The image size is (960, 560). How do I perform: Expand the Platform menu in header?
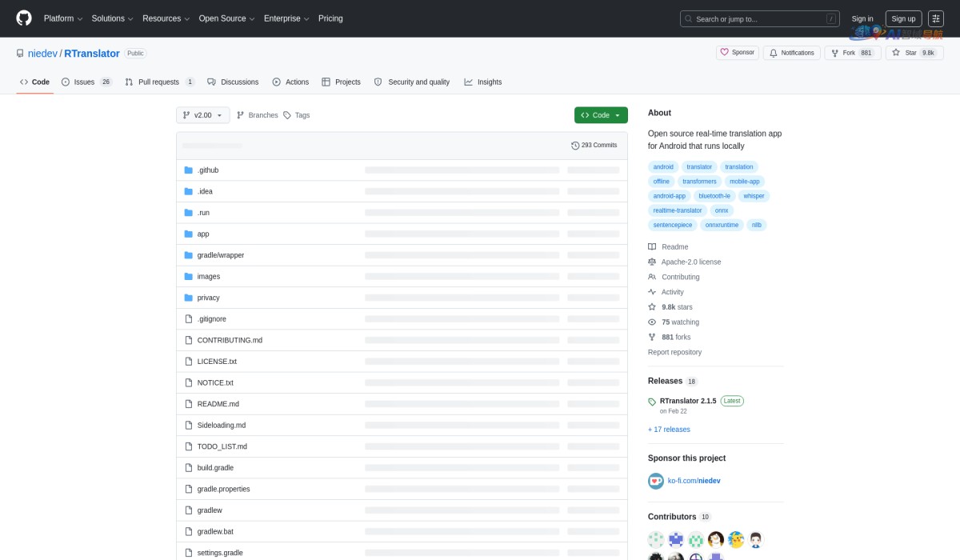[x=63, y=18]
